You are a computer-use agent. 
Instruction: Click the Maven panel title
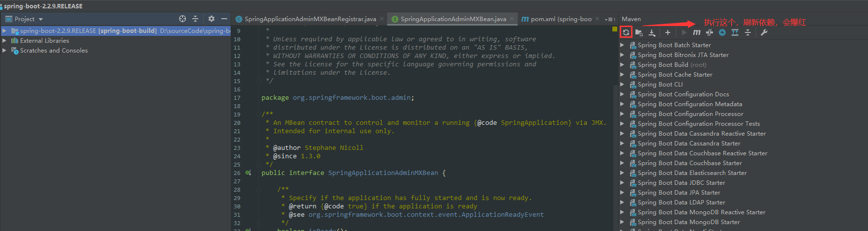pyautogui.click(x=631, y=19)
